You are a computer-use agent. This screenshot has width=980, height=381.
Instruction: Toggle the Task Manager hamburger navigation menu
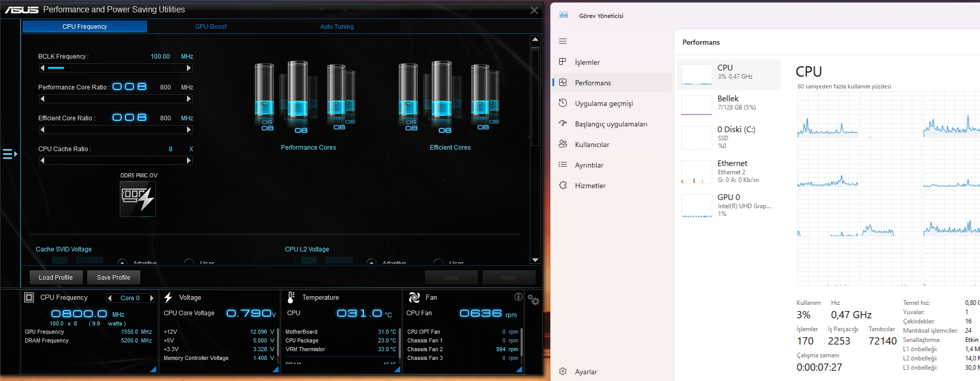tap(563, 41)
